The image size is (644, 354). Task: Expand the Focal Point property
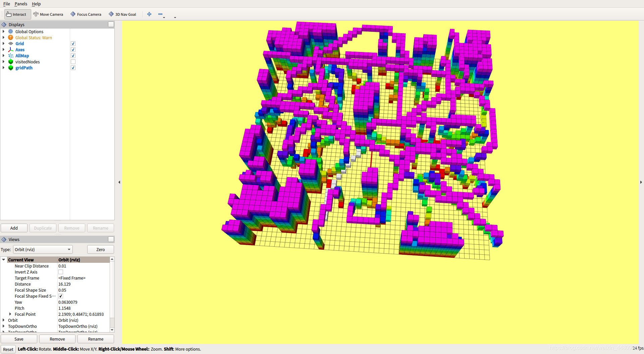(10, 314)
